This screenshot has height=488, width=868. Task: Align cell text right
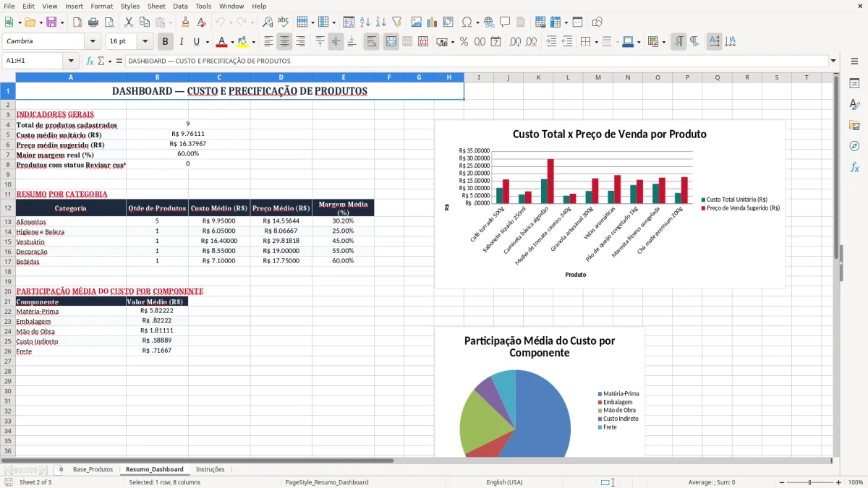coord(300,42)
